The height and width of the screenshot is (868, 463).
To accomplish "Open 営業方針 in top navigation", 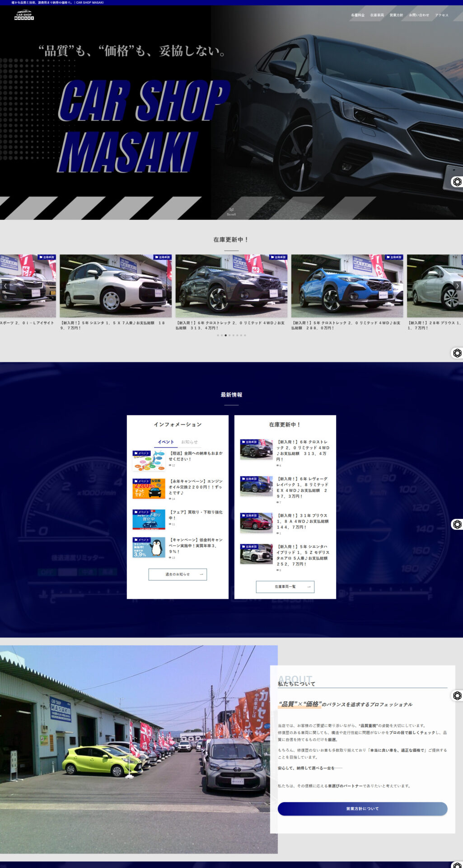I will [x=397, y=15].
